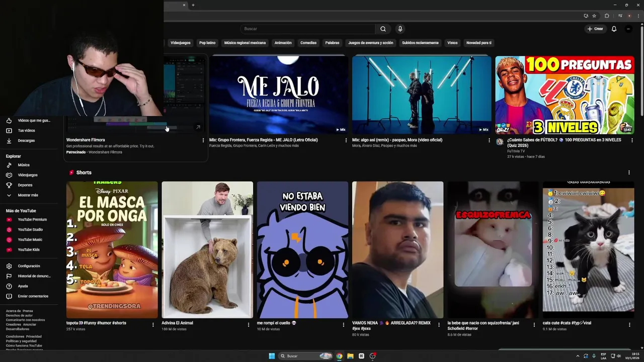This screenshot has width=644, height=362.
Task: Select the Vistos chip
Action: click(x=453, y=43)
